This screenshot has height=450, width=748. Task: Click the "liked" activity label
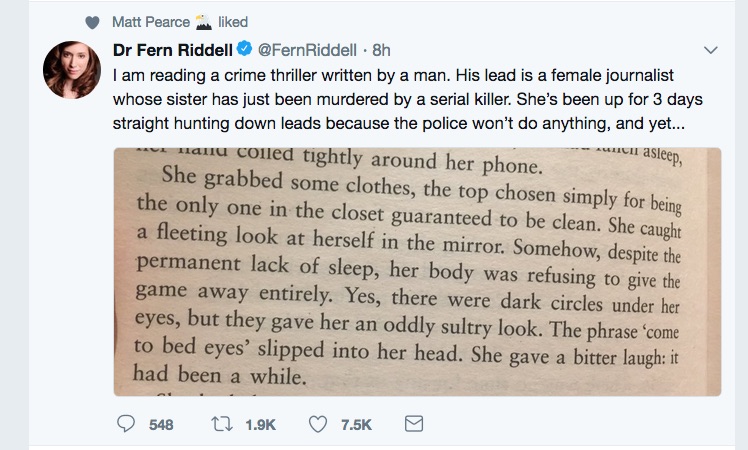point(233,22)
